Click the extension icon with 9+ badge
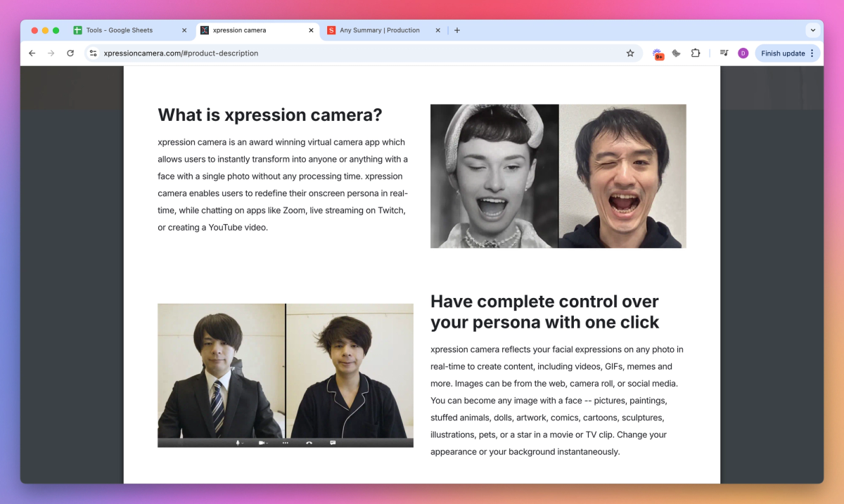Viewport: 844px width, 504px height. click(x=658, y=53)
